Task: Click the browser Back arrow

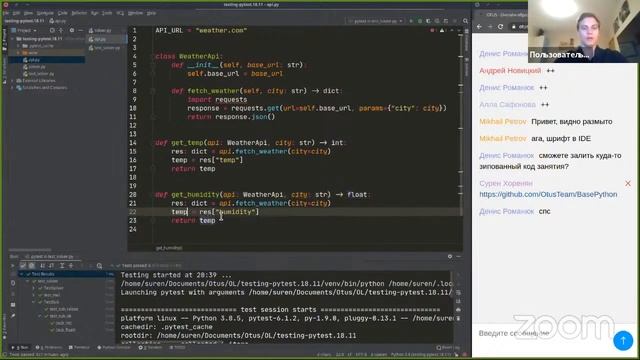Action: tap(480, 27)
